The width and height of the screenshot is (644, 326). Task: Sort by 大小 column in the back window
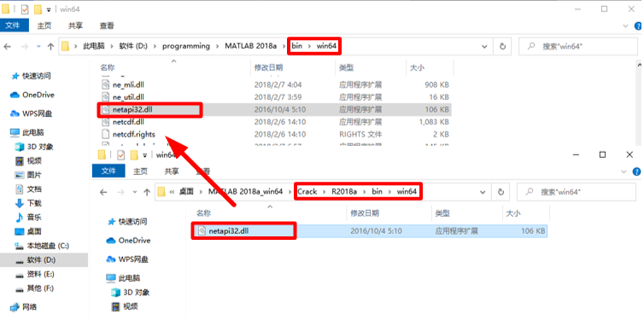tap(417, 67)
